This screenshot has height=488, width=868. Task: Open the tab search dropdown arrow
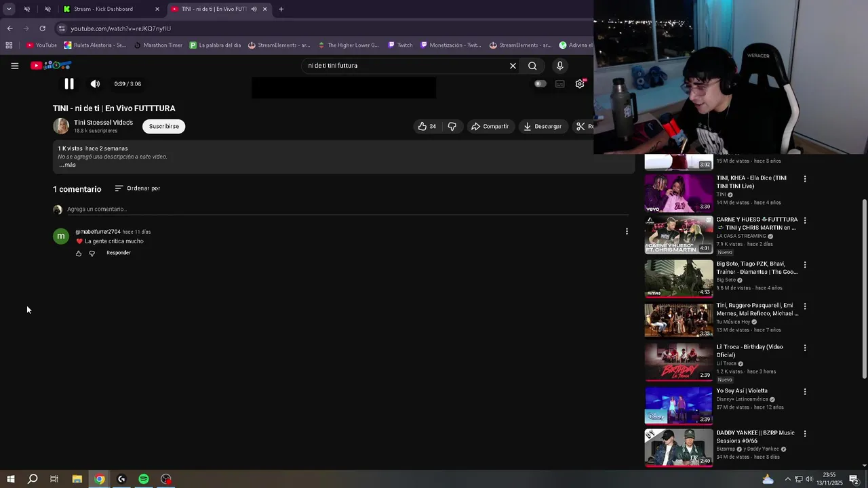coord(9,9)
